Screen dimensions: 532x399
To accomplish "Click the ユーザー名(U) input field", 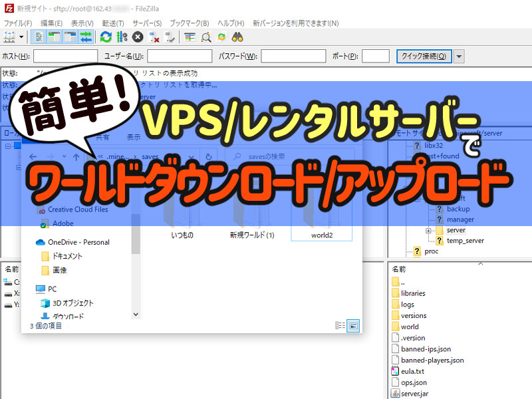I will pos(180,57).
